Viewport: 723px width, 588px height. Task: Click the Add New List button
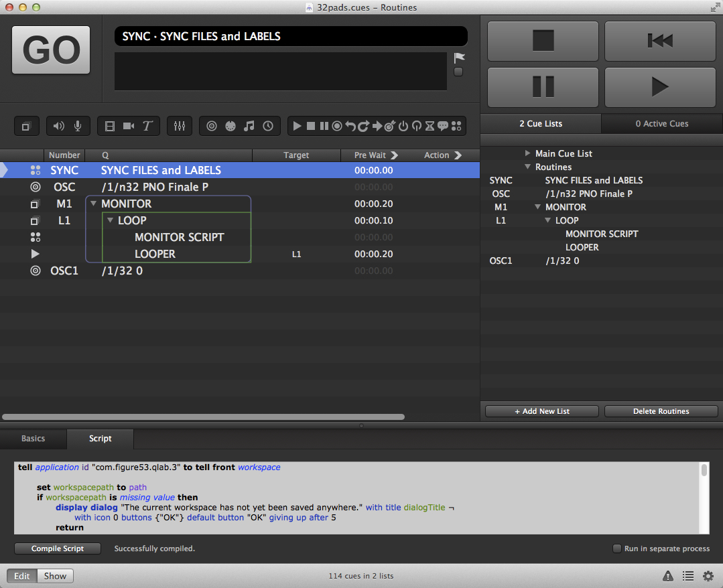(x=541, y=411)
